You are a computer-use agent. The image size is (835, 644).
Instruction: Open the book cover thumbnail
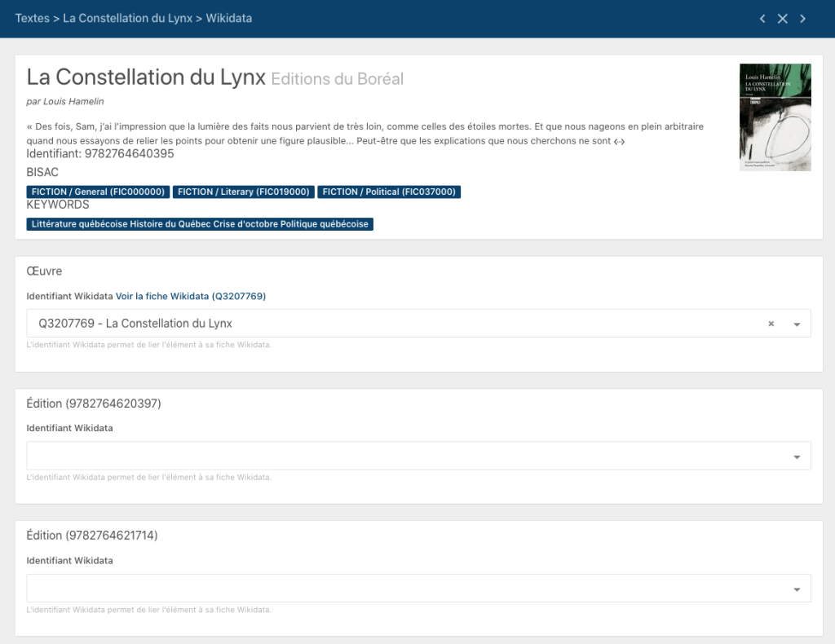coord(775,117)
